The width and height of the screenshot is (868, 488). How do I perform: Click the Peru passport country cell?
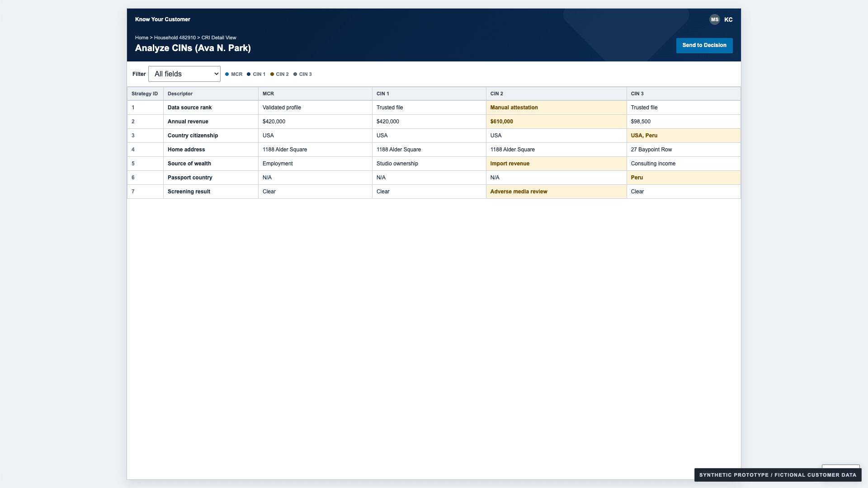tap(684, 178)
